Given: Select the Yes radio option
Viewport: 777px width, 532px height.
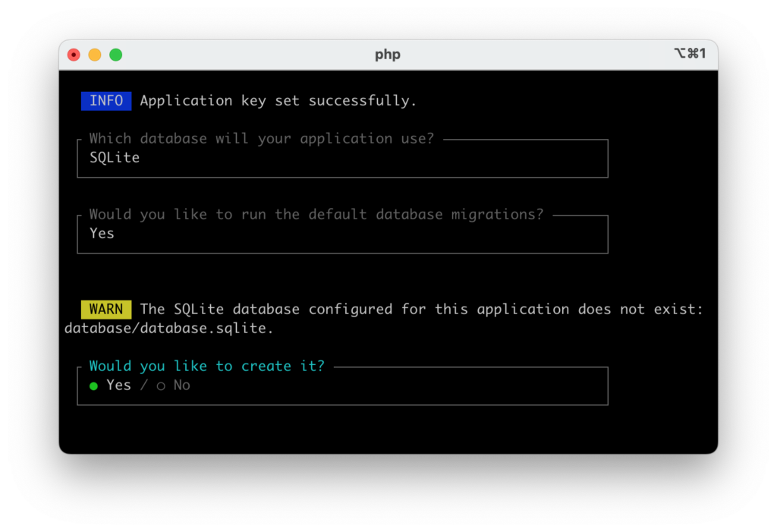Looking at the screenshot, I should (110, 386).
